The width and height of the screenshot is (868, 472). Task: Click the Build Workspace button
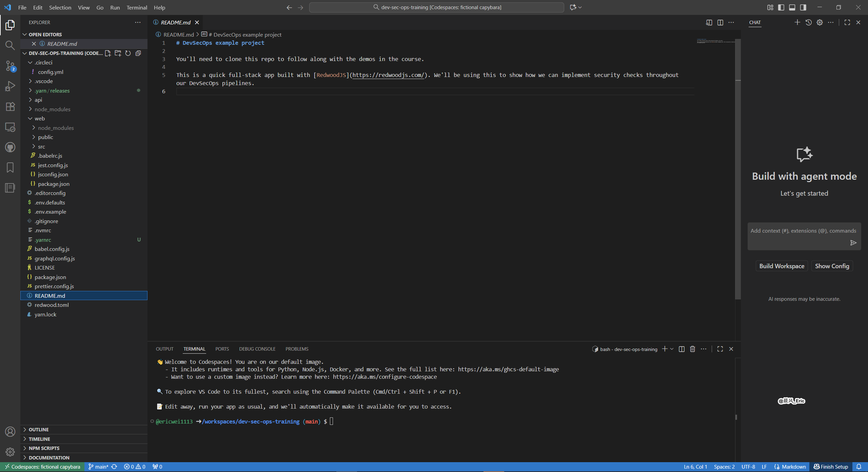pos(782,266)
